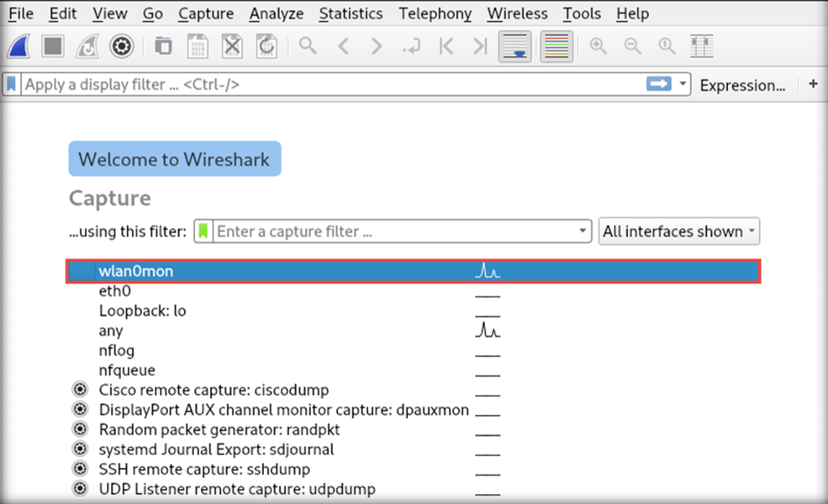This screenshot has width=828, height=504.
Task: Open a capture file icon
Action: tap(163, 46)
